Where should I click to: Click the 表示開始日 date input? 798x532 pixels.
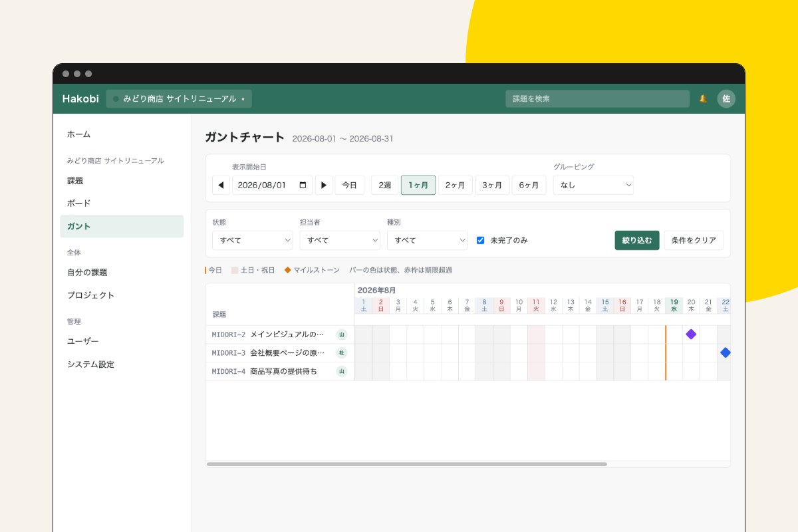click(x=273, y=185)
